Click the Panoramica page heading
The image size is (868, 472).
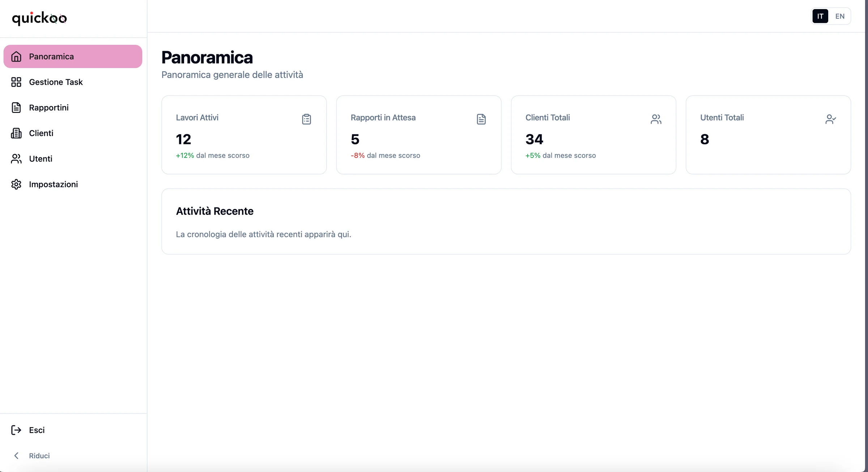pos(207,58)
